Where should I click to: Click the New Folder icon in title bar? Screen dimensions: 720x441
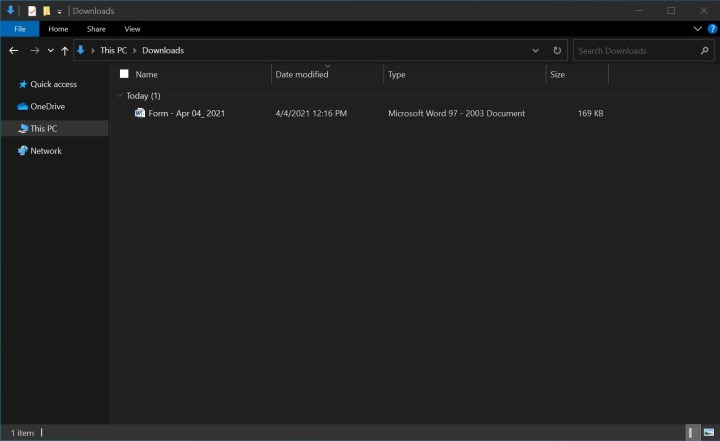pyautogui.click(x=46, y=11)
